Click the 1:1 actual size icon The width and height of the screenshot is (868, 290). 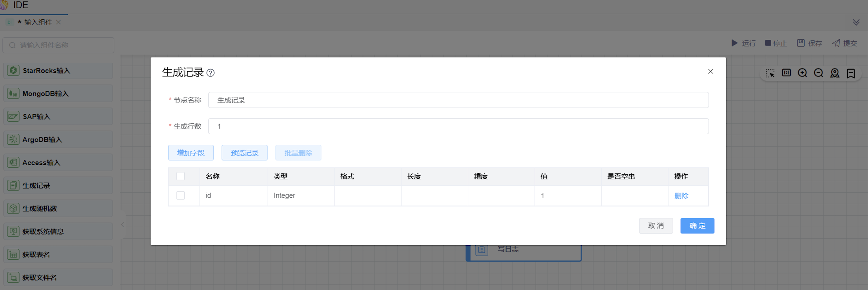786,73
